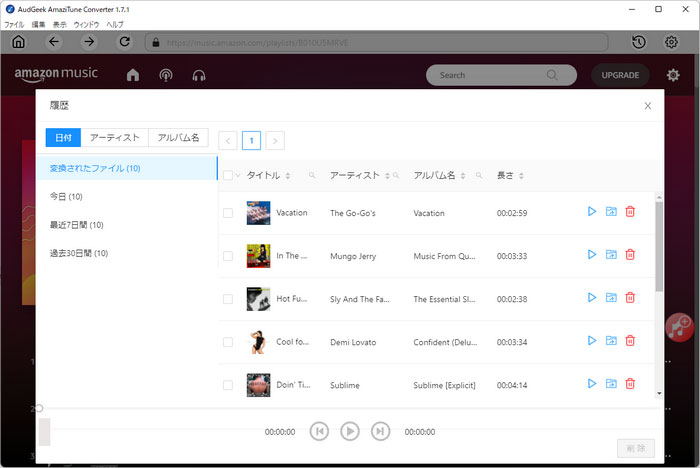Check the Hot Fu... row checkbox
Image resolution: width=700 pixels, height=468 pixels.
point(228,299)
